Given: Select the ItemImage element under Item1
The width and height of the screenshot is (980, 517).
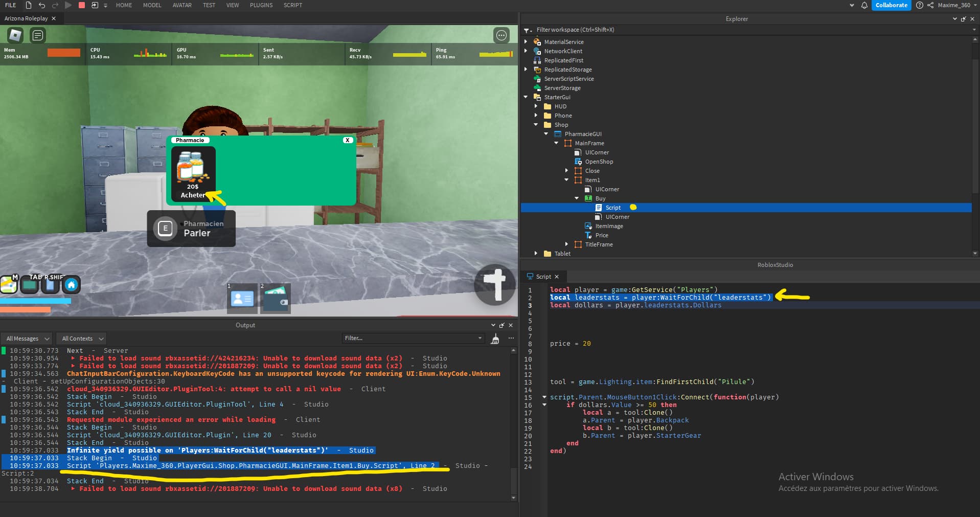Looking at the screenshot, I should [609, 226].
